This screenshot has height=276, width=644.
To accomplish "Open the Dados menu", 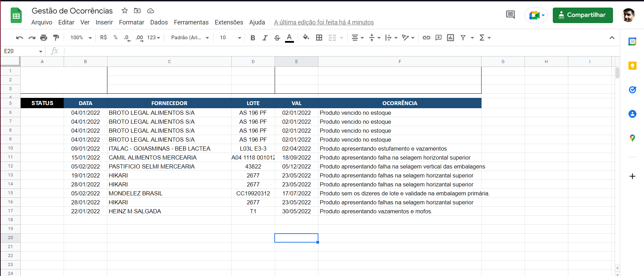I will pos(159,22).
